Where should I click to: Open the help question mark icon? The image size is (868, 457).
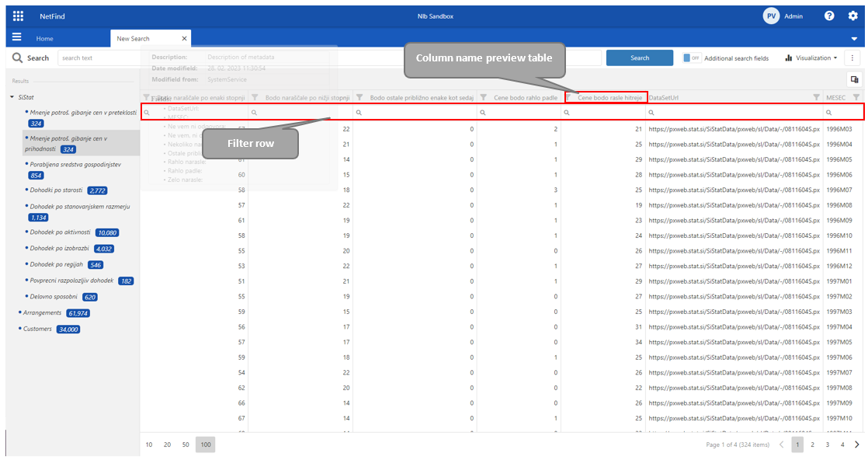click(829, 16)
